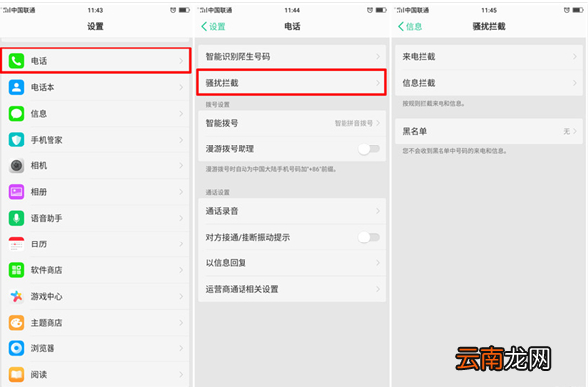Image resolution: width=588 pixels, height=387 pixels.
Task: Tap the 设置 title at the top
Action: coord(95,26)
